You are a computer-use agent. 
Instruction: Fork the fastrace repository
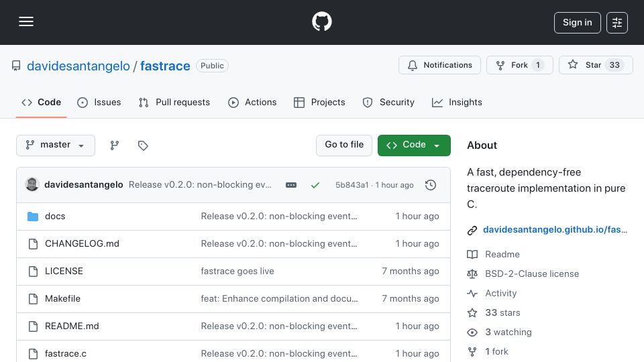[519, 65]
